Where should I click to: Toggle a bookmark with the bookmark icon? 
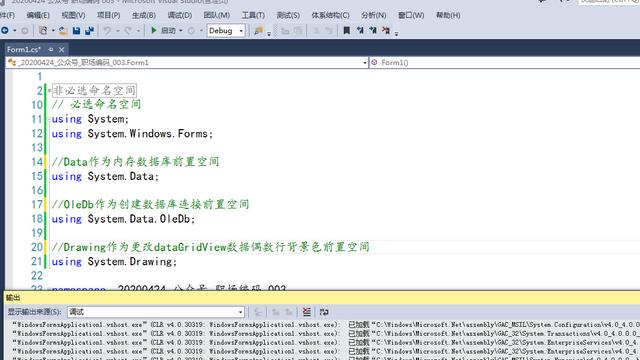click(347, 31)
